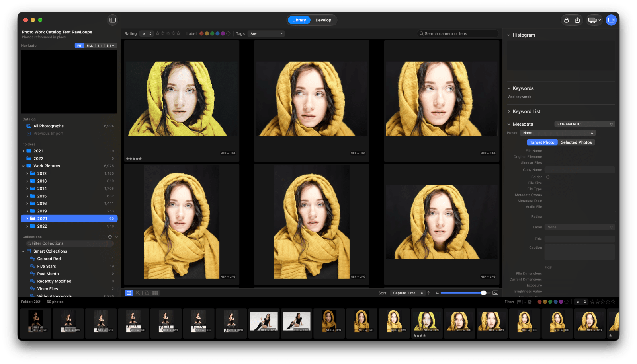Click the catalog database icon in toolbar

point(566,20)
